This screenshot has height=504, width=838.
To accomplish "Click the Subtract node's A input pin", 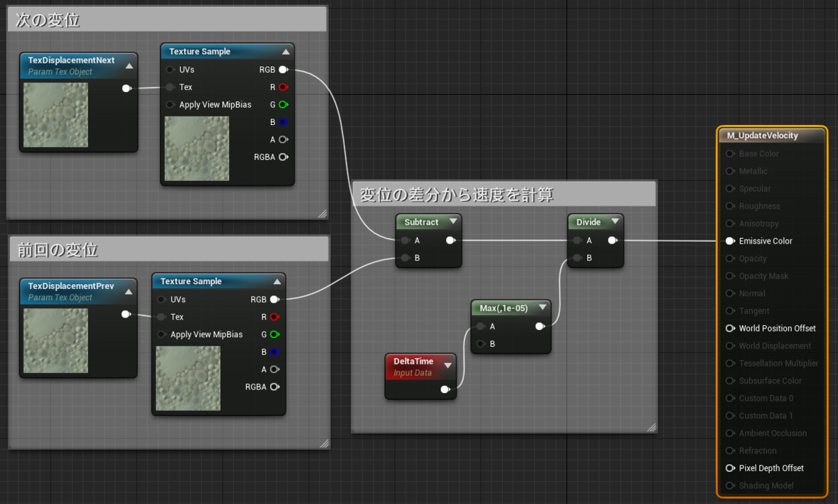I will pyautogui.click(x=405, y=241).
